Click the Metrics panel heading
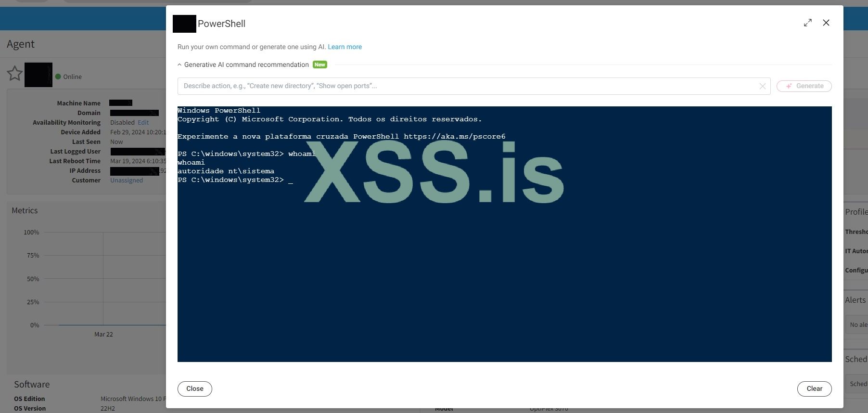Screen dimensions: 868x413 click(25, 210)
